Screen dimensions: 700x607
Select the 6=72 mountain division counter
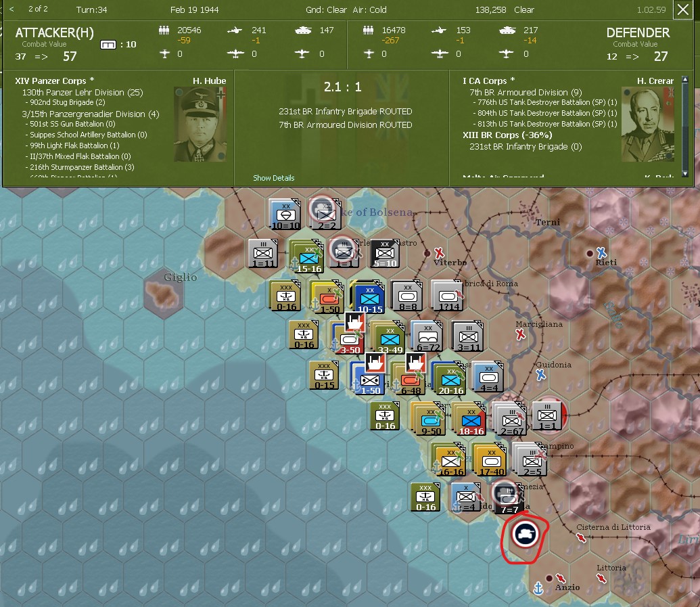(427, 336)
